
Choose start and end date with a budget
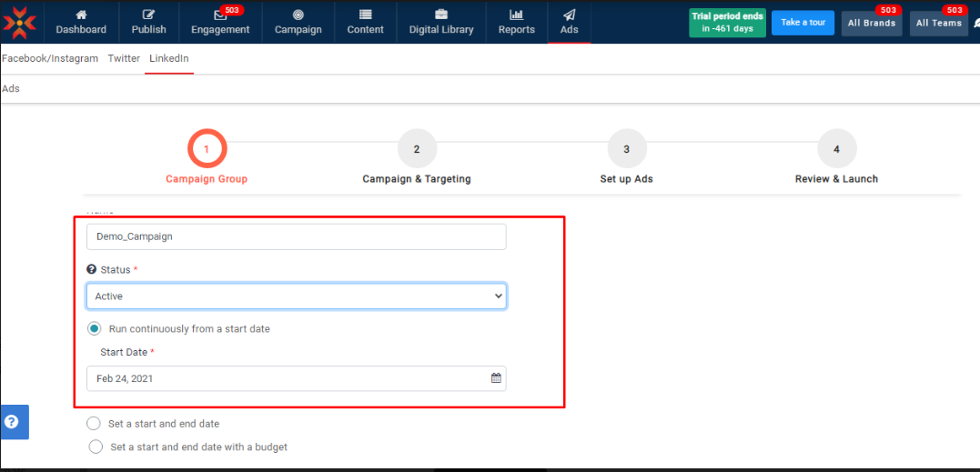tap(96, 447)
